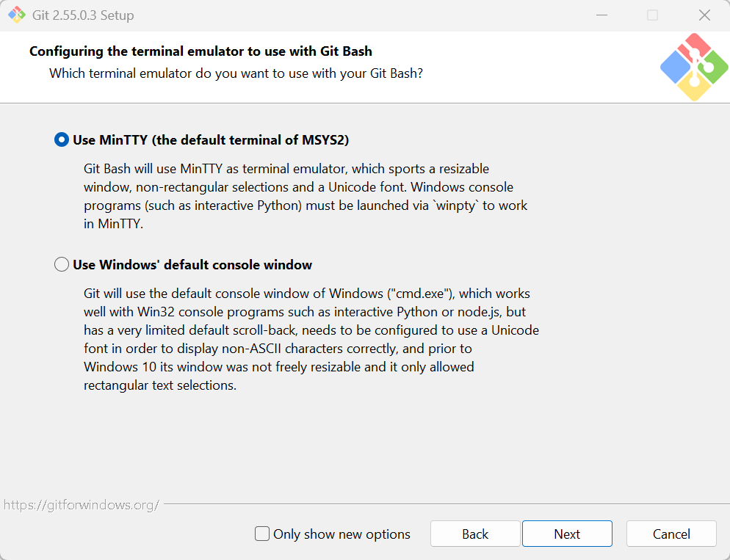Go to the next setup page
This screenshot has height=560, width=730.
(567, 534)
